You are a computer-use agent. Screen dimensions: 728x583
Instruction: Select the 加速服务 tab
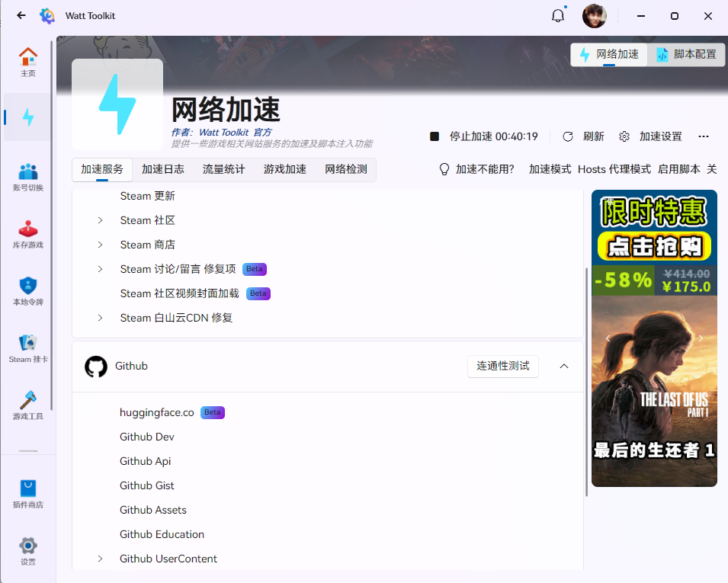[x=102, y=169]
